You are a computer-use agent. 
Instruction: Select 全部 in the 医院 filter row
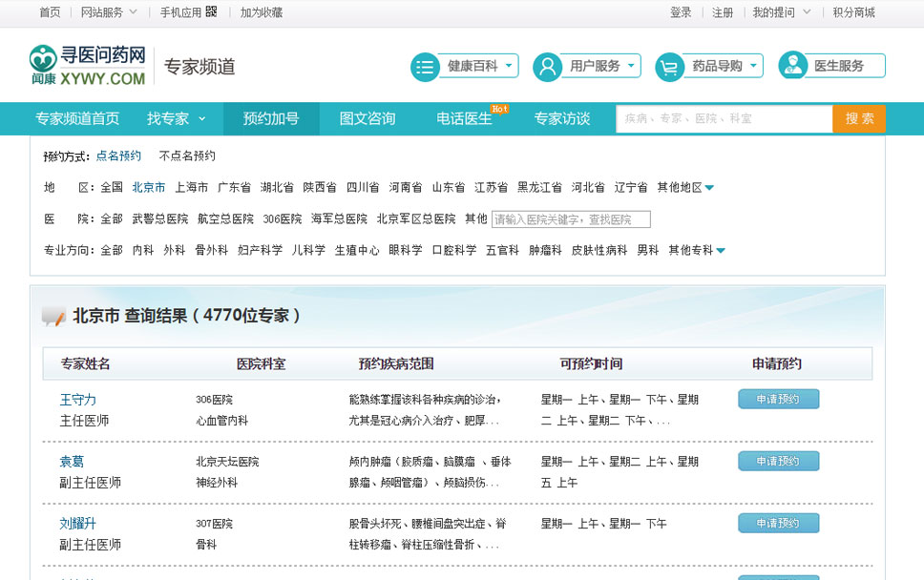tap(112, 218)
